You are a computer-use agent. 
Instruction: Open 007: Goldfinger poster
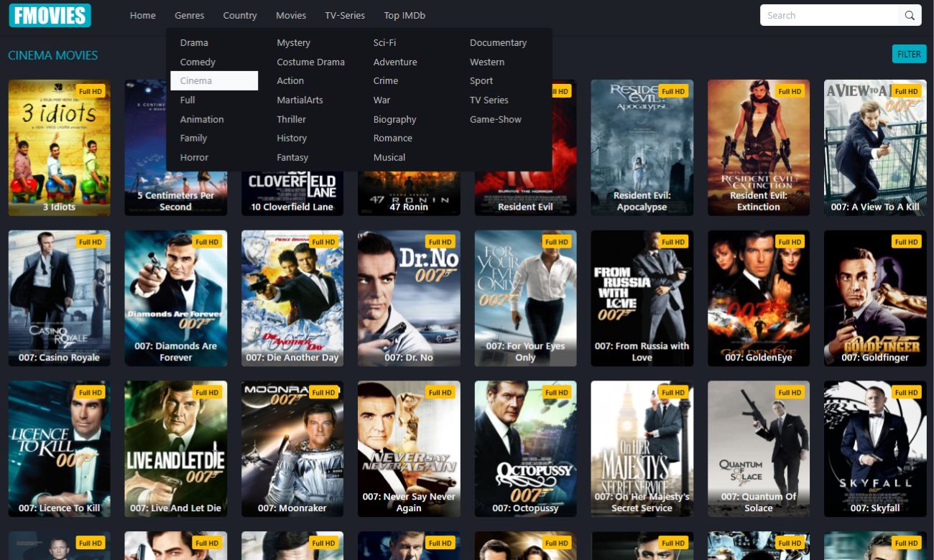(x=874, y=298)
